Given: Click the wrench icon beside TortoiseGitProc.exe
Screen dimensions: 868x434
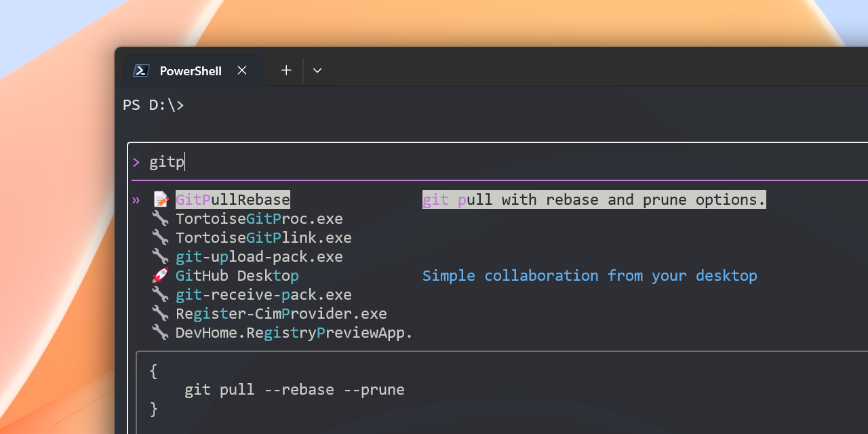Looking at the screenshot, I should 161,218.
